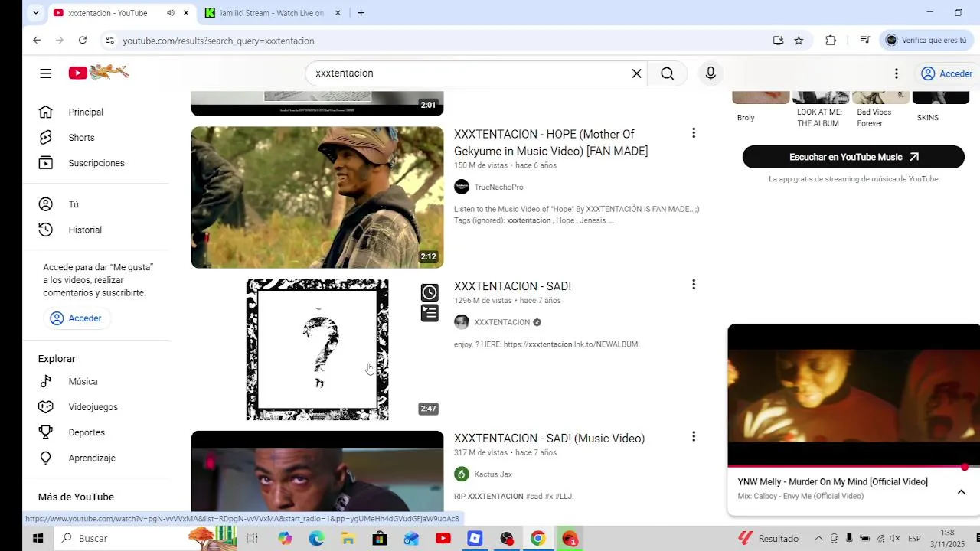Open the SAD! question mark album thumbnail
Image resolution: width=980 pixels, height=551 pixels.
(317, 349)
